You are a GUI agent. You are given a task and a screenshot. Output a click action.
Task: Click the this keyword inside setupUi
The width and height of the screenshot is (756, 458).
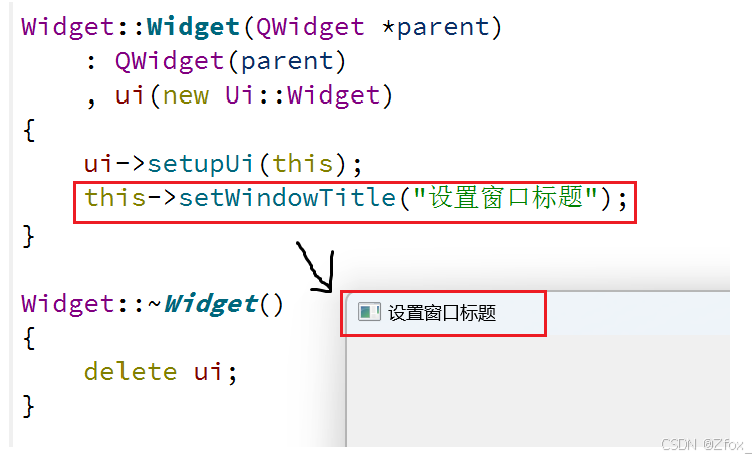coord(303,163)
